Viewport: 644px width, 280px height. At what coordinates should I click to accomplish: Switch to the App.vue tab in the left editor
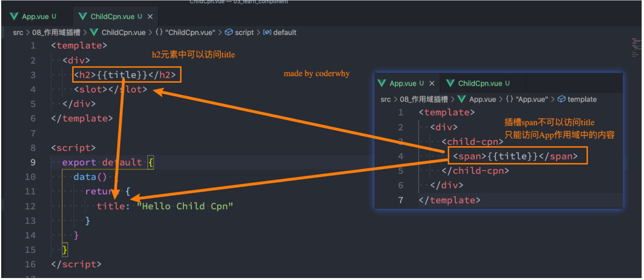(35, 16)
